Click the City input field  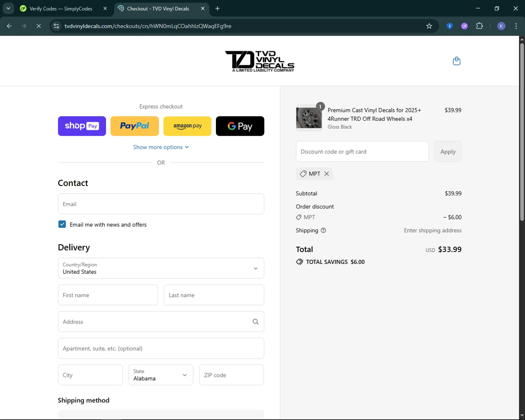tap(90, 375)
